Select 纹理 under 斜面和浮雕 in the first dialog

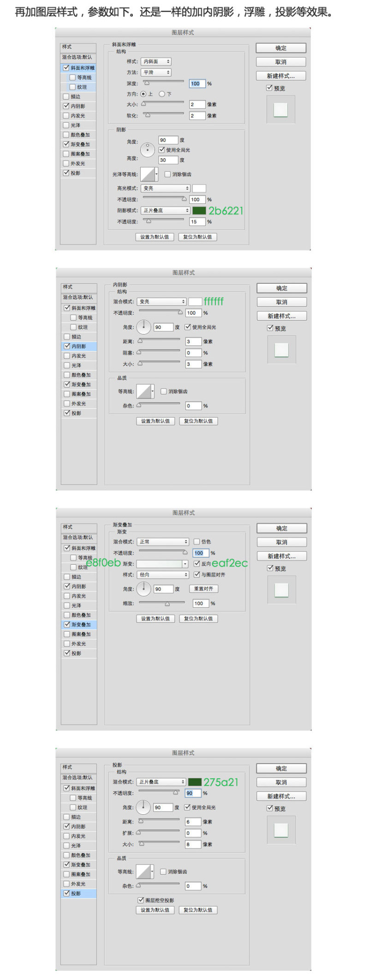(x=81, y=87)
